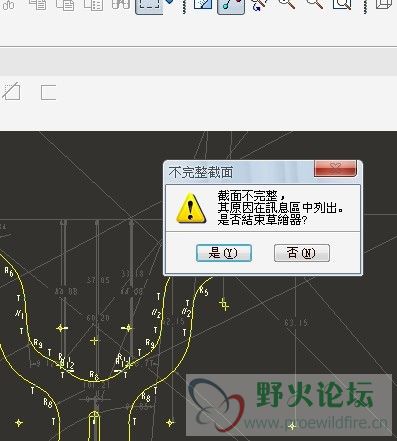The height and width of the screenshot is (441, 397).
Task: Click the Copy icon in the toolbar
Action: tap(38, 4)
